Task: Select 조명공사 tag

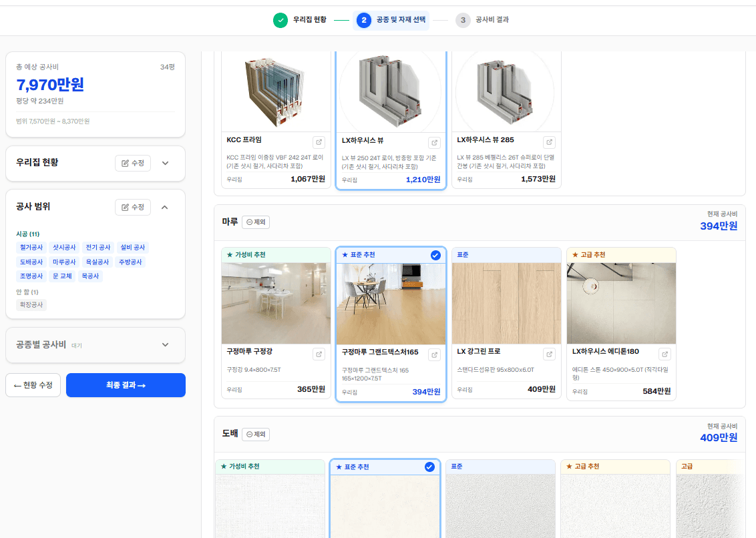Action: coord(31,276)
